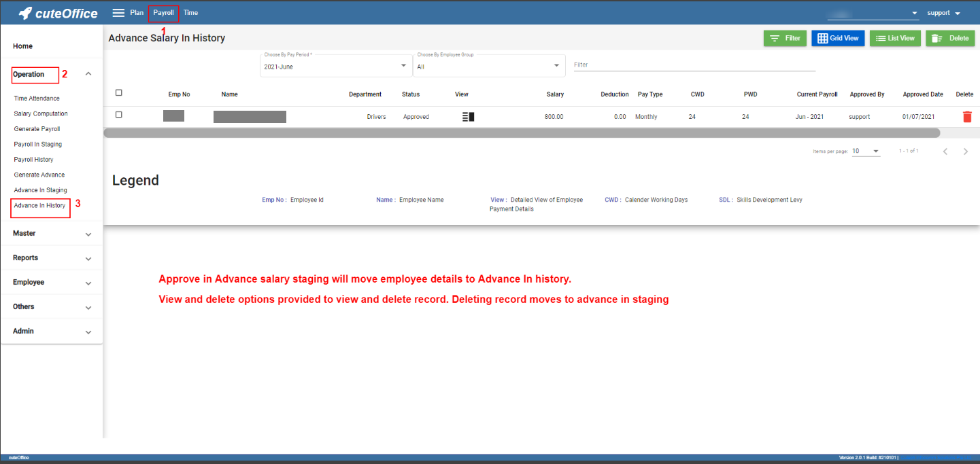Click the hamburger menu icon
980x464 pixels.
tap(118, 13)
